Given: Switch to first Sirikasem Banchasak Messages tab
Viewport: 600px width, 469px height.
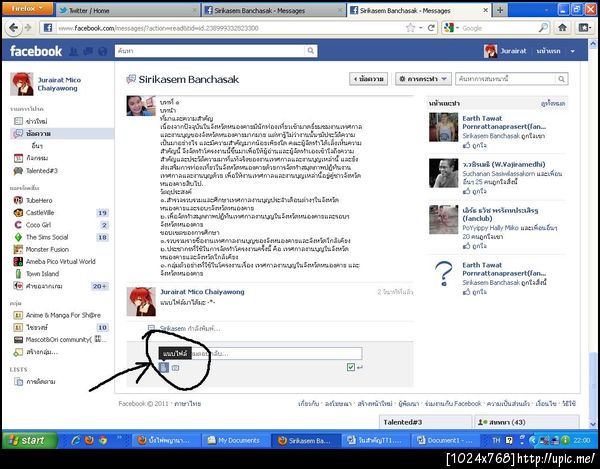Looking at the screenshot, I should pyautogui.click(x=273, y=11).
